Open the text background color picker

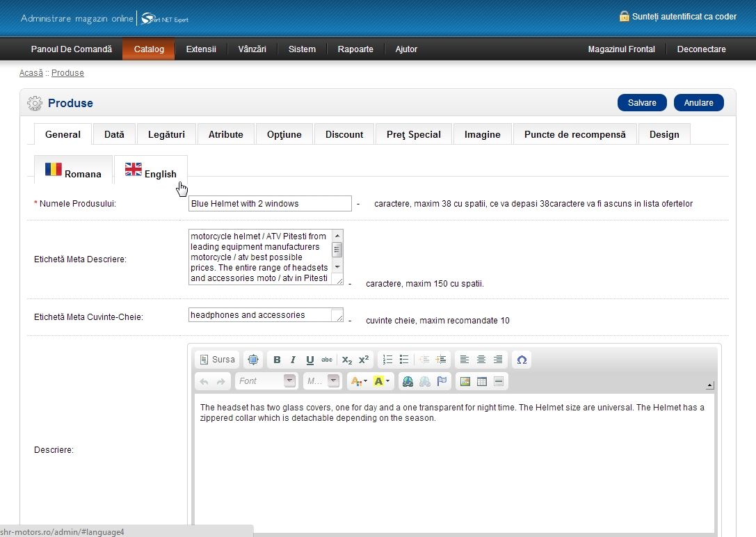382,381
